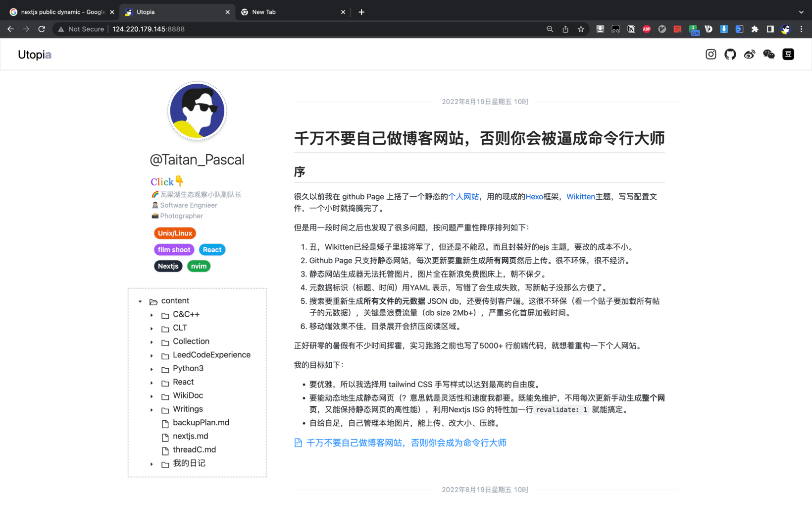Click the red Todoist-style extension icon

677,29
